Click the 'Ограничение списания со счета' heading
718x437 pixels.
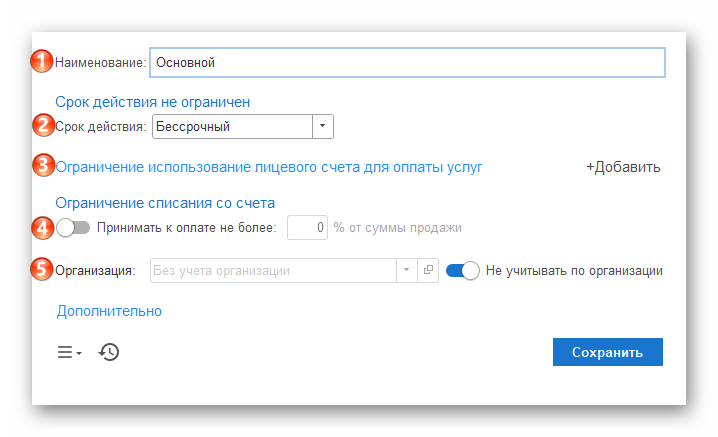165,203
